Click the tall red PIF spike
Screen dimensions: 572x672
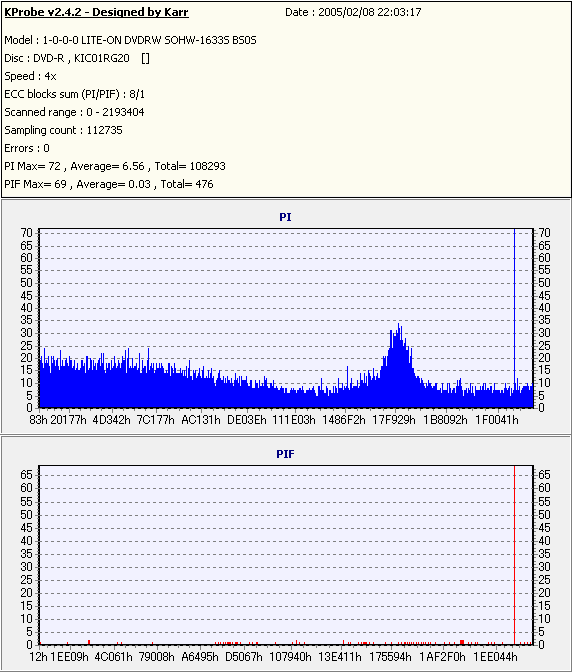point(515,555)
